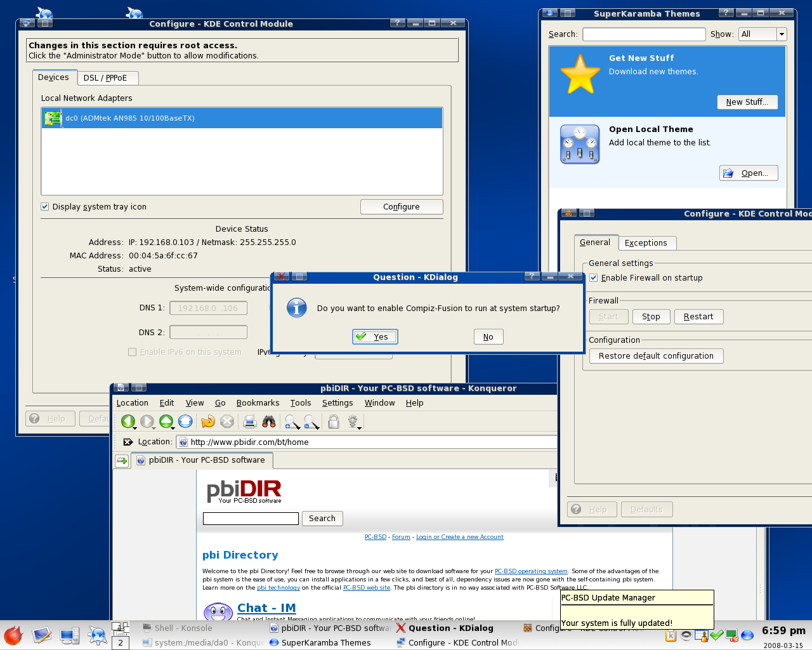Open the PC-BSD flame start menu
Image resolution: width=812 pixels, height=650 pixels.
(x=13, y=635)
